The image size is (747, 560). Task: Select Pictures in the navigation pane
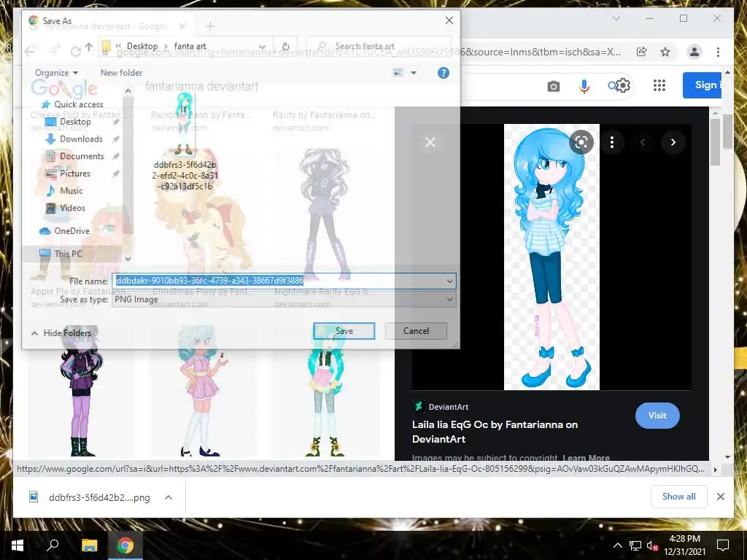pyautogui.click(x=75, y=174)
